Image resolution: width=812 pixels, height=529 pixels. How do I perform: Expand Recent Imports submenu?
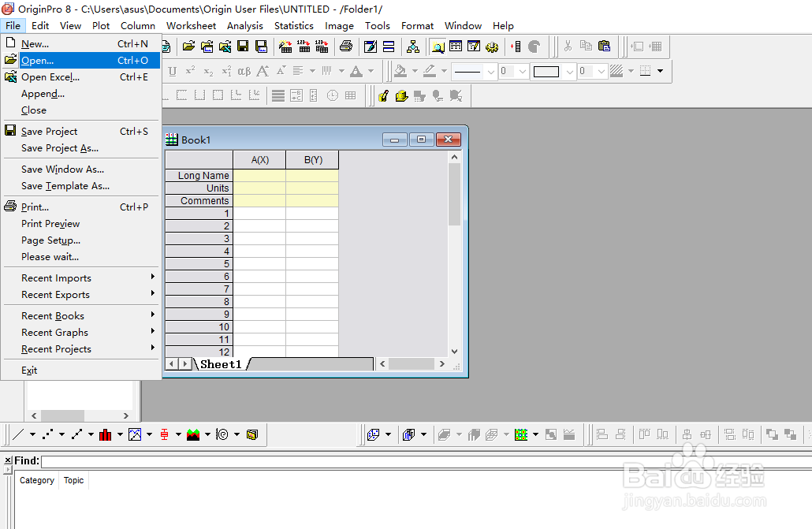pos(81,278)
